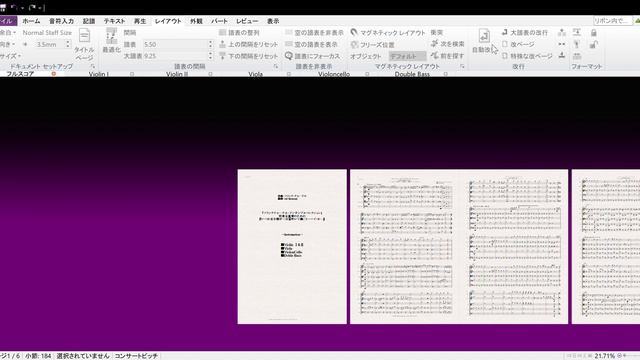Select the Violoncello part tab
The height and width of the screenshot is (360, 640).
click(x=334, y=74)
